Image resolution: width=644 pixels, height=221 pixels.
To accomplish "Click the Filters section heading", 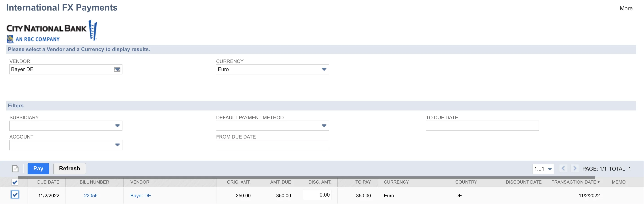I will [x=16, y=106].
